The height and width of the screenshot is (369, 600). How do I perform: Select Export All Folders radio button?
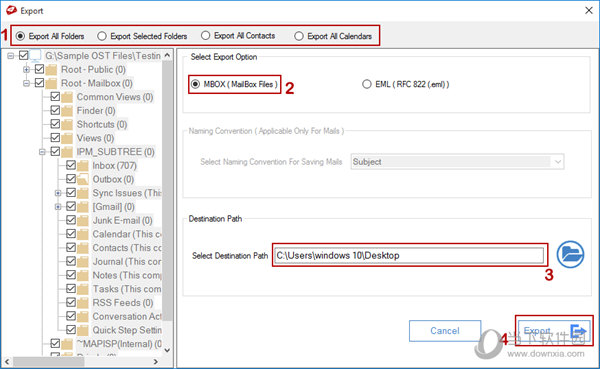pos(20,36)
